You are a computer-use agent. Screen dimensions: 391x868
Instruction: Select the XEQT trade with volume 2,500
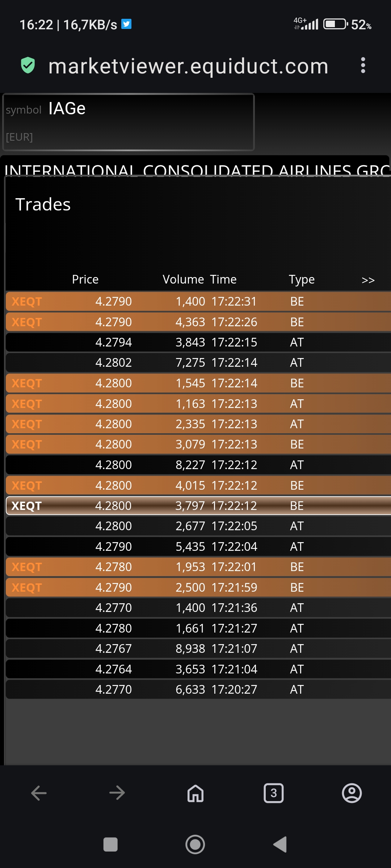pos(198,587)
